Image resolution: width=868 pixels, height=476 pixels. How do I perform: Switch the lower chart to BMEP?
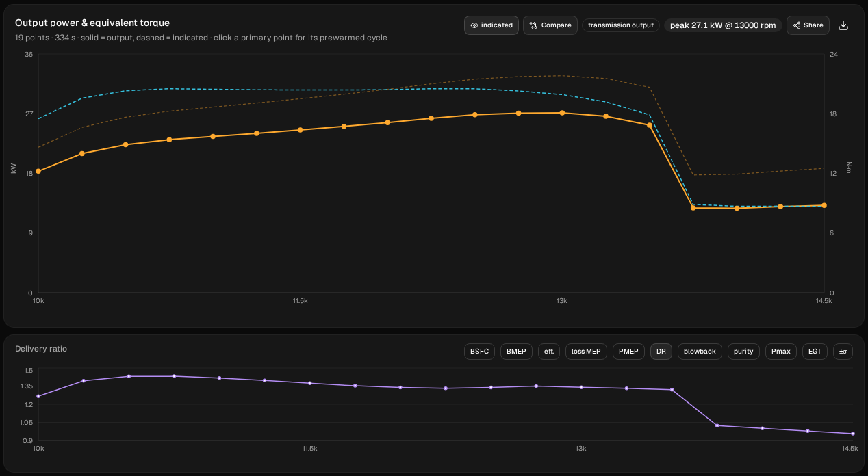tap(517, 352)
